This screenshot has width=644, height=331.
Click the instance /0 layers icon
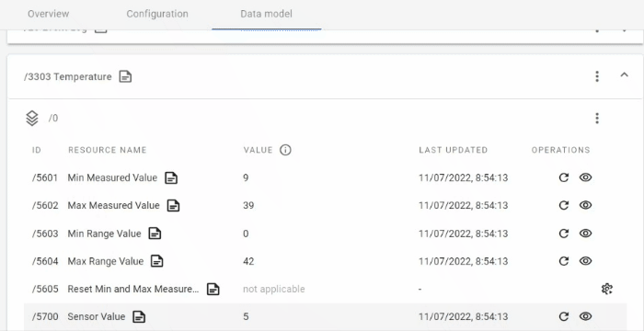tap(32, 119)
